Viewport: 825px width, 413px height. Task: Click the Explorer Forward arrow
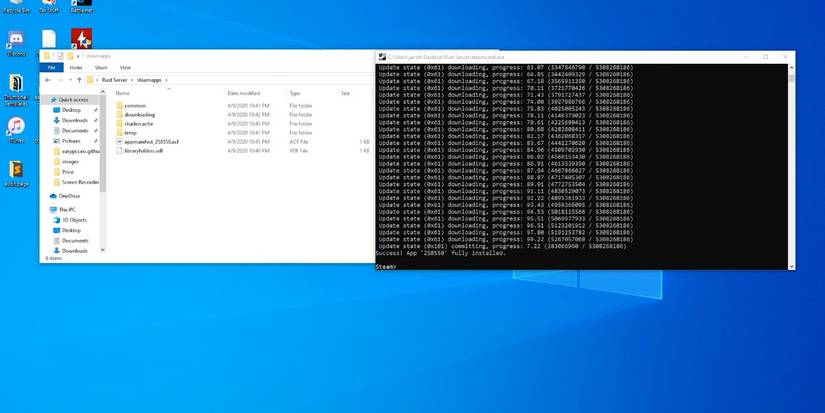click(x=59, y=80)
